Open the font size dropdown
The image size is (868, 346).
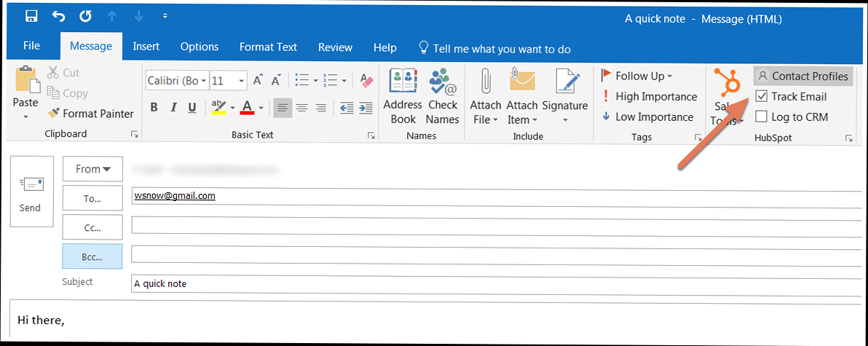[x=242, y=81]
